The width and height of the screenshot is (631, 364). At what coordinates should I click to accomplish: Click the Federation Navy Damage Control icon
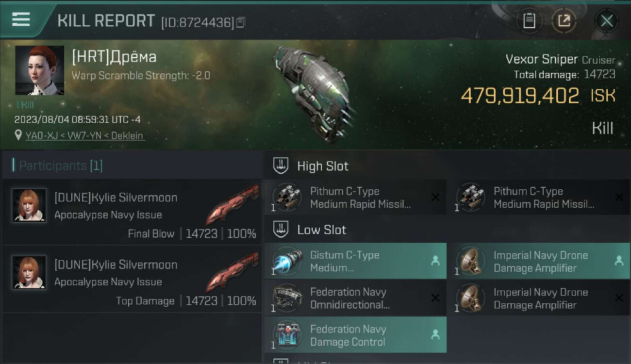point(287,335)
